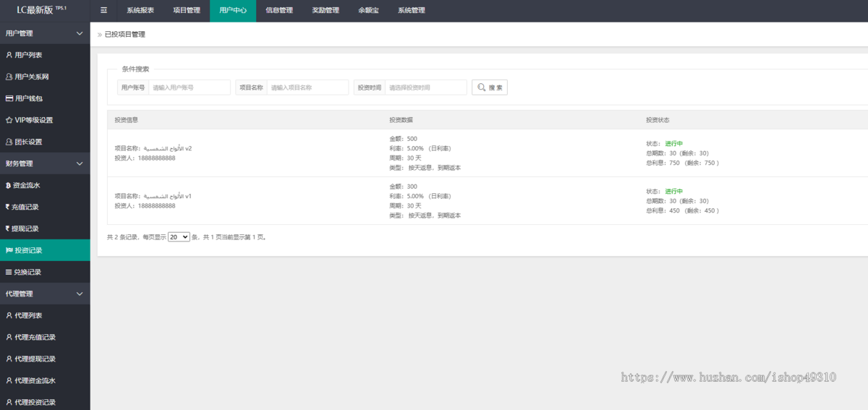Click the icon beside 用户关系网

click(x=9, y=77)
